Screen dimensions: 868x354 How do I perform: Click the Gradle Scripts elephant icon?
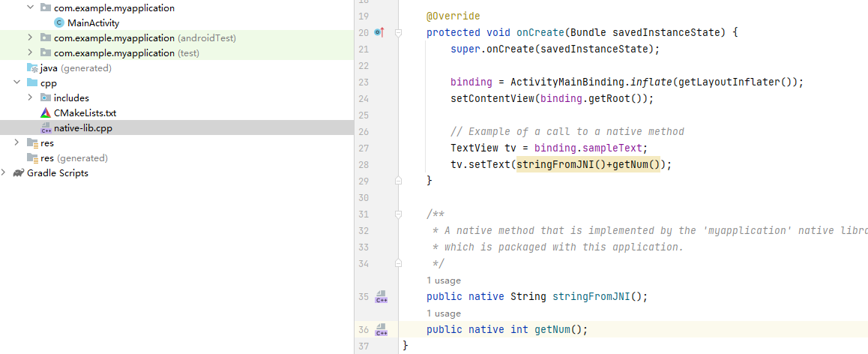click(18, 173)
